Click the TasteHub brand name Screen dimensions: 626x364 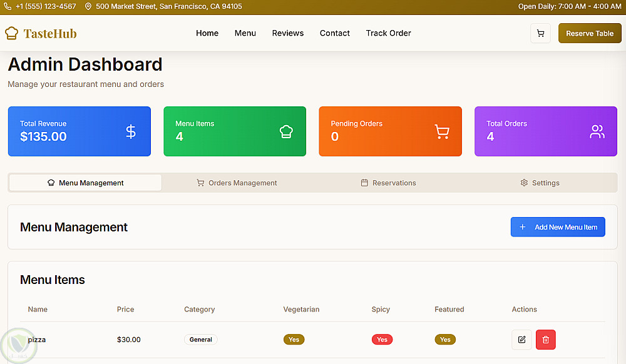coord(50,34)
